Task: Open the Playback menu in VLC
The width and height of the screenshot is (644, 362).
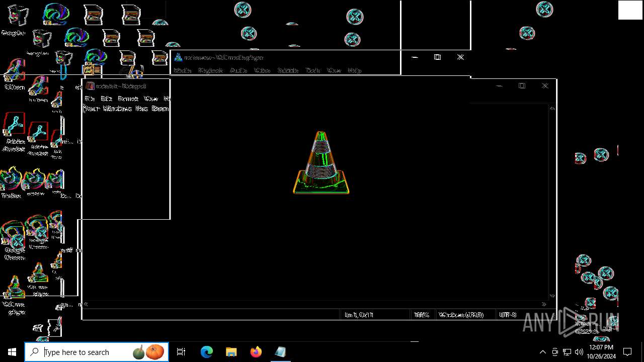Action: [210, 70]
